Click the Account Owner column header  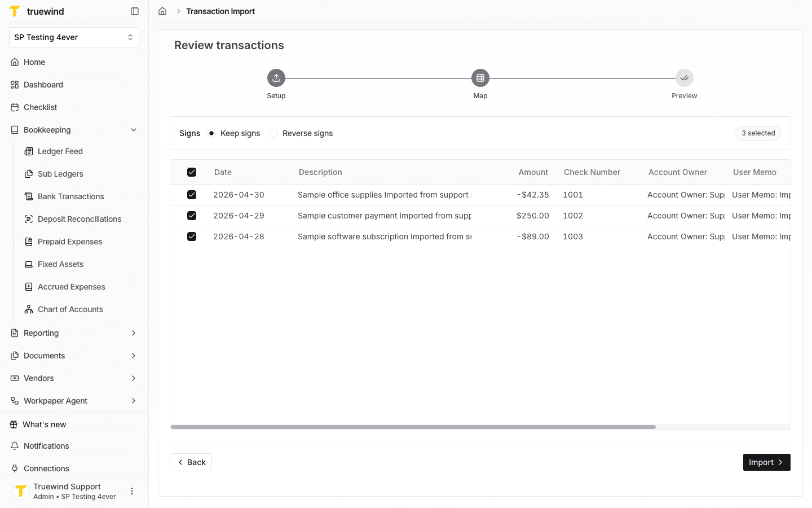click(x=678, y=172)
